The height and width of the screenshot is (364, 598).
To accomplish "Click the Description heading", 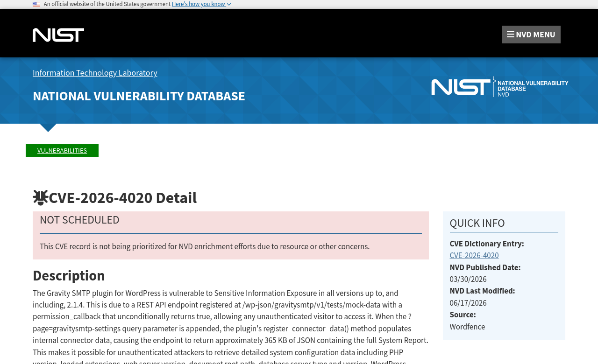I will pos(69,275).
